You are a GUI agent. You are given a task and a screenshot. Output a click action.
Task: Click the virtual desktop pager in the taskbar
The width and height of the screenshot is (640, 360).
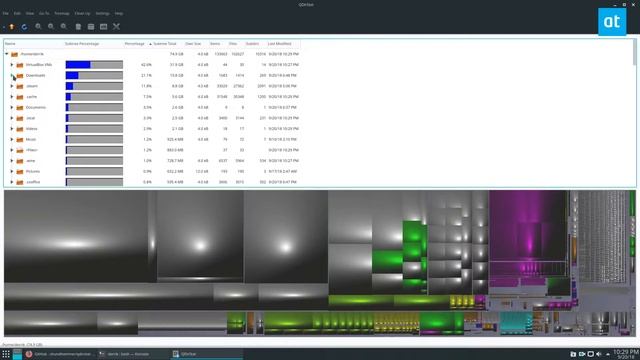point(17,354)
